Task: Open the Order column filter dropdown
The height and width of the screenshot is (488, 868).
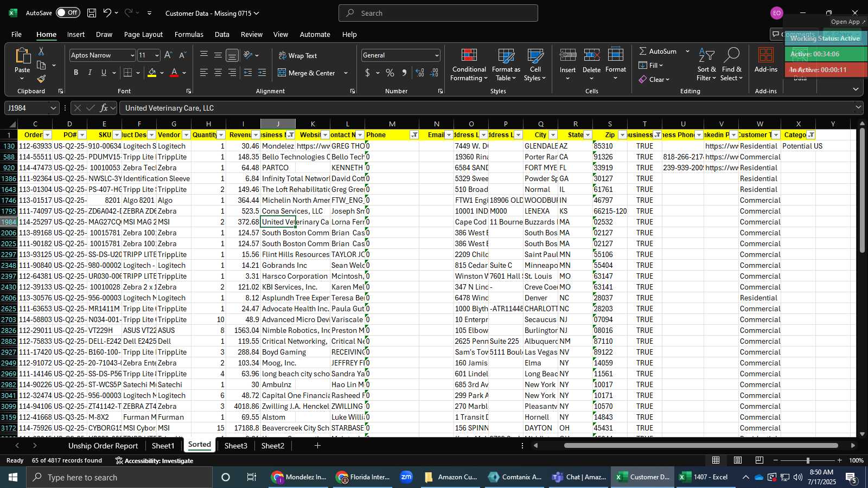Action: 47,135
